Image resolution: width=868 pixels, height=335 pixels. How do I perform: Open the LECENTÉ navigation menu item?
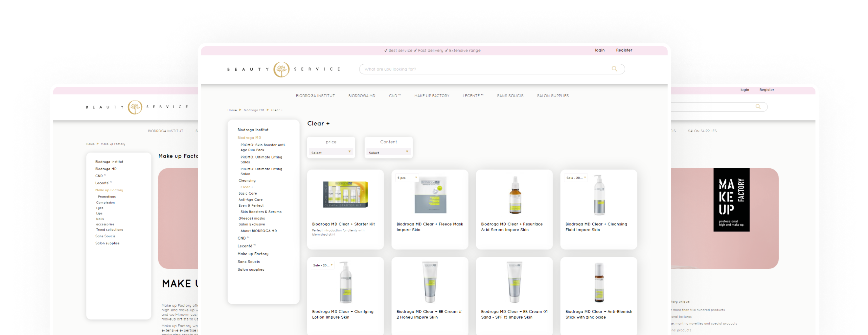(x=473, y=95)
